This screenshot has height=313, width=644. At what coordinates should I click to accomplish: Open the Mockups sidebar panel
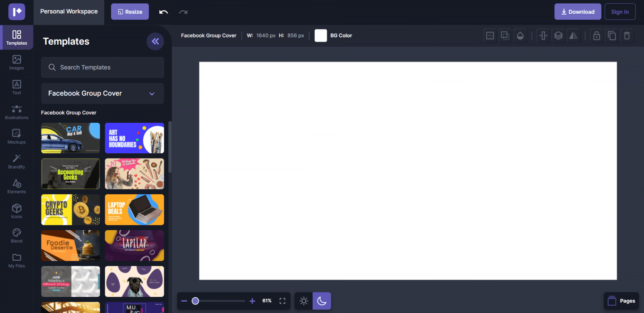point(17,137)
